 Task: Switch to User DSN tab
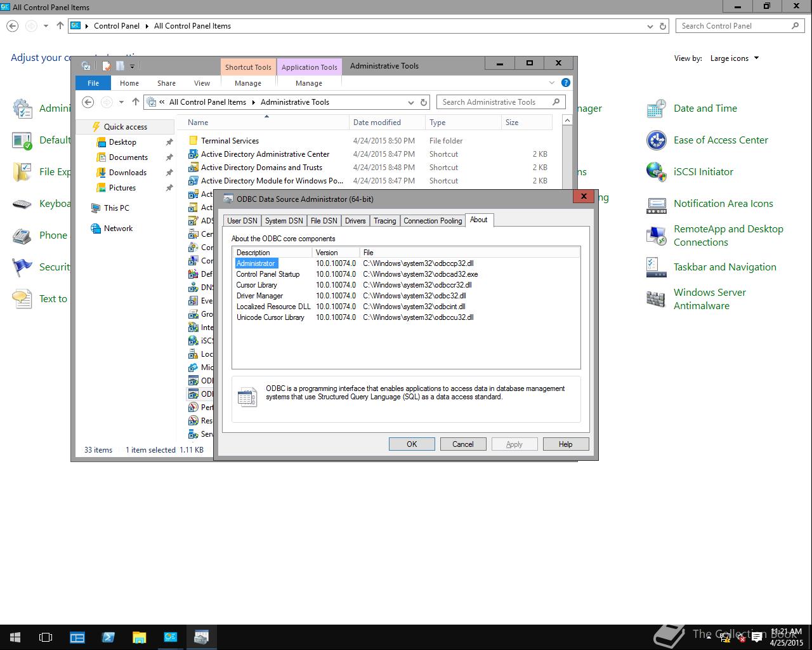242,221
